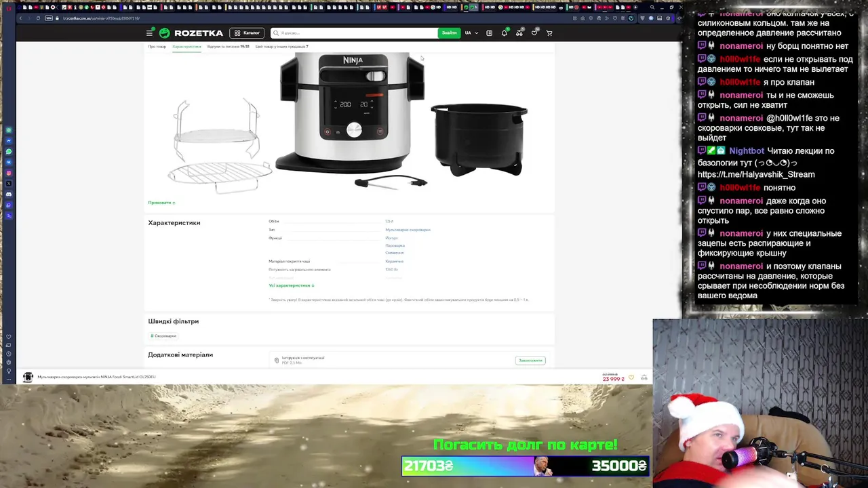868x488 pixels.
Task: Open bookmarks heart in browser sidebar
Action: [9, 337]
